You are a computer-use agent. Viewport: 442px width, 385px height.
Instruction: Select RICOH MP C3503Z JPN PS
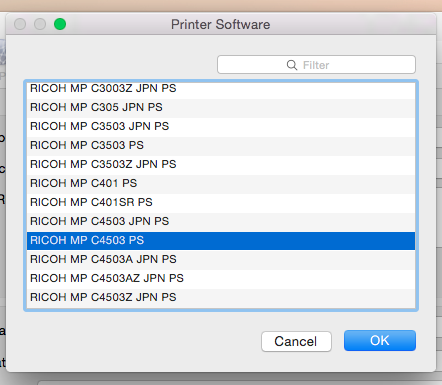221,165
